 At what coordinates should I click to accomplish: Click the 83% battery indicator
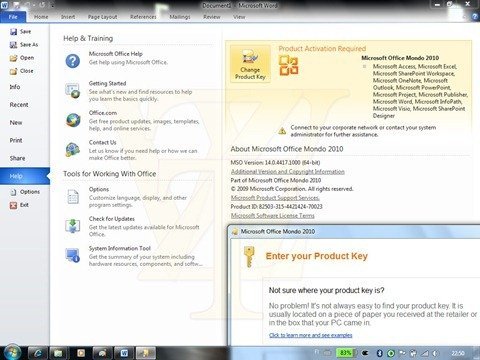pos(346,353)
